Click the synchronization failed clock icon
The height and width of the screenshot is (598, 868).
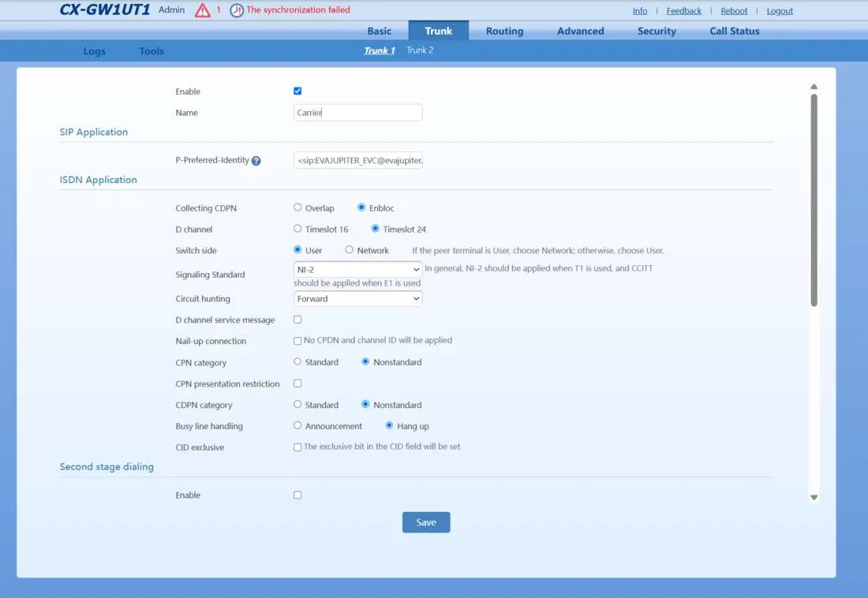coord(237,10)
